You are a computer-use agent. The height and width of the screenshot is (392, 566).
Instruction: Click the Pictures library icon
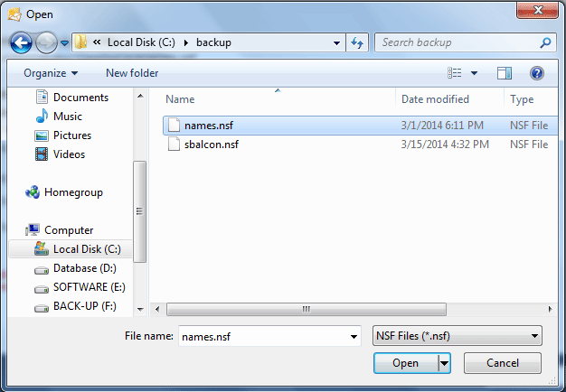tap(42, 135)
